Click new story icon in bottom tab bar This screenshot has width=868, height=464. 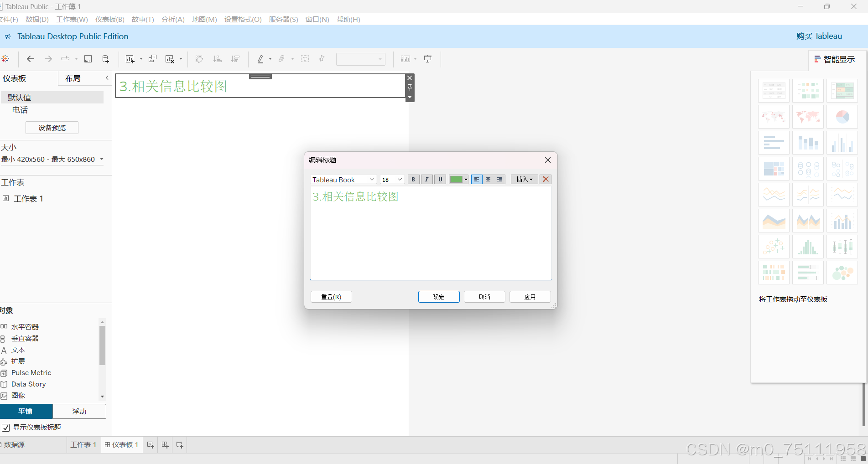180,445
